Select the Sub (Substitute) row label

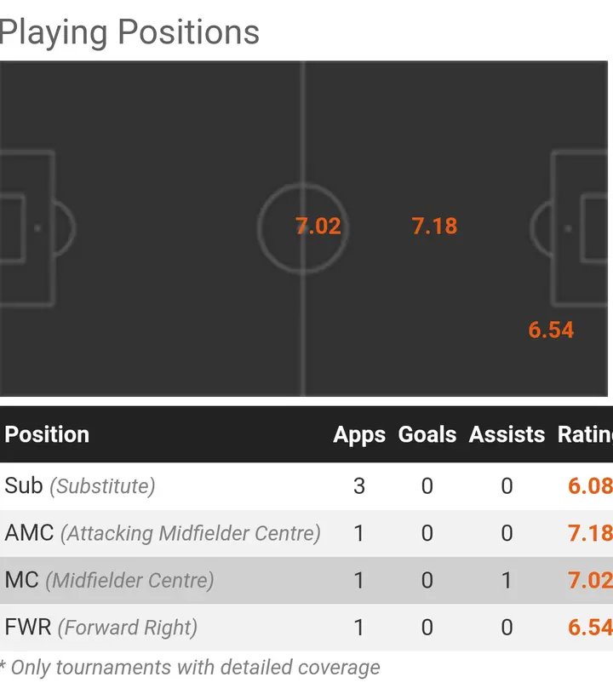pos(80,486)
